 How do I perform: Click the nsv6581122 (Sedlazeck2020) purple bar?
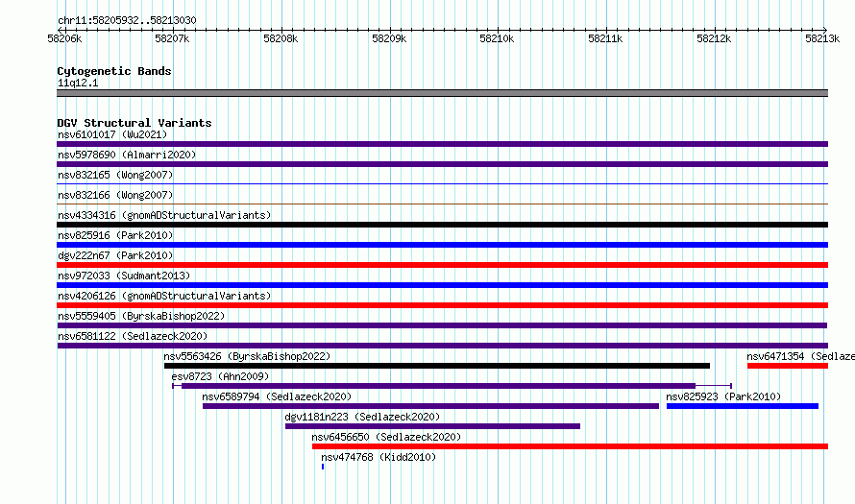[442, 346]
